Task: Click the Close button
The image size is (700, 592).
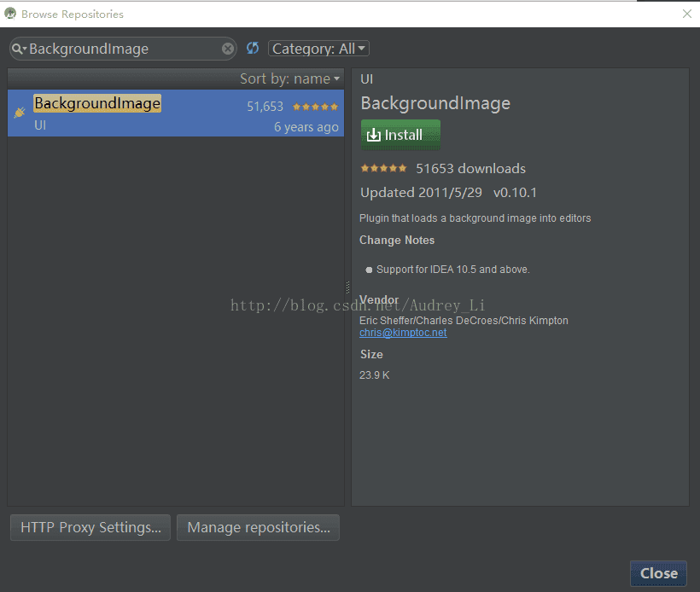Action: click(x=658, y=573)
